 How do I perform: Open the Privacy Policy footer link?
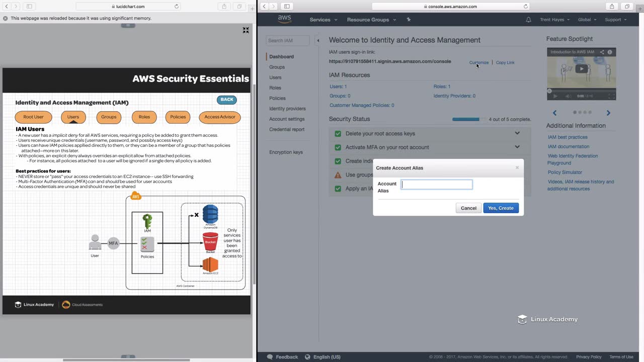click(x=589, y=357)
